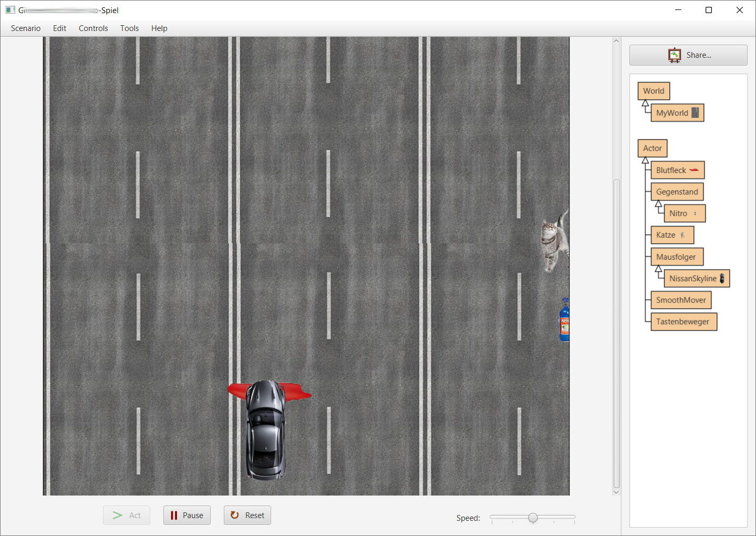
Task: Select the Blutfleck class in the diagram
Action: tap(677, 170)
